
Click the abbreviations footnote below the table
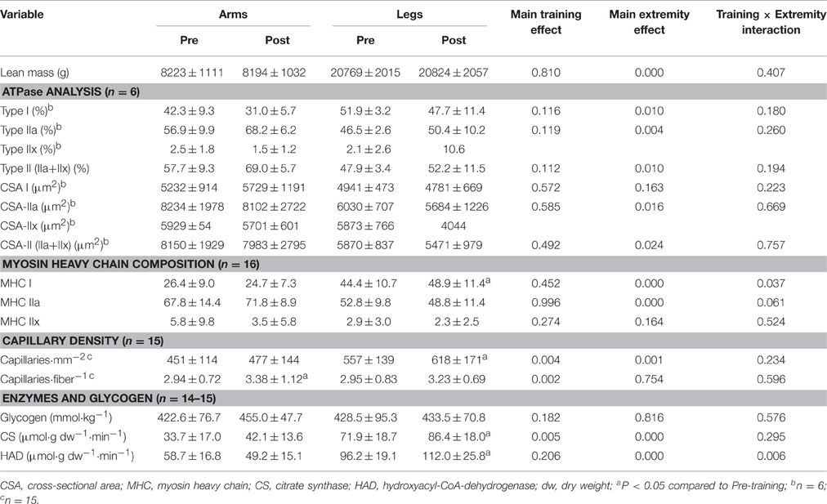[x=409, y=488]
